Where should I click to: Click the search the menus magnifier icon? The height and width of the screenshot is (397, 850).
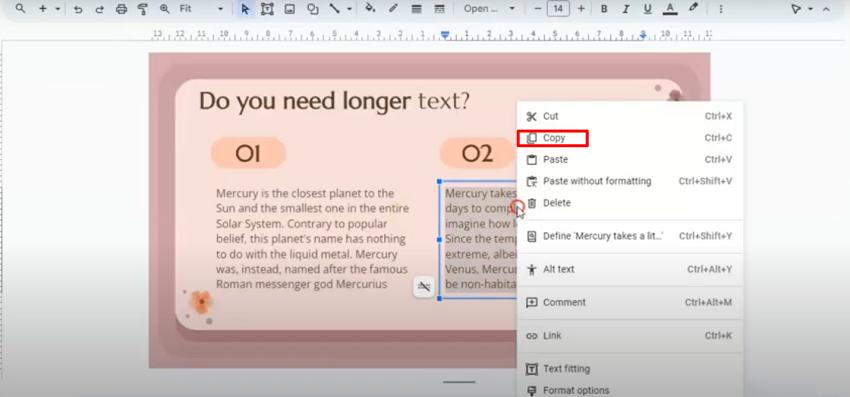point(20,9)
